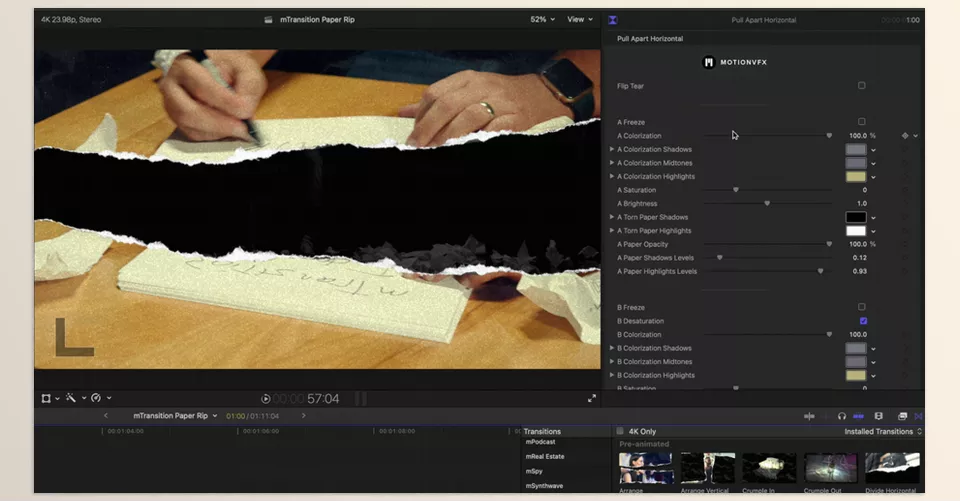
Task: Open A Colorization Highlights color dropdown arrow
Action: click(873, 177)
